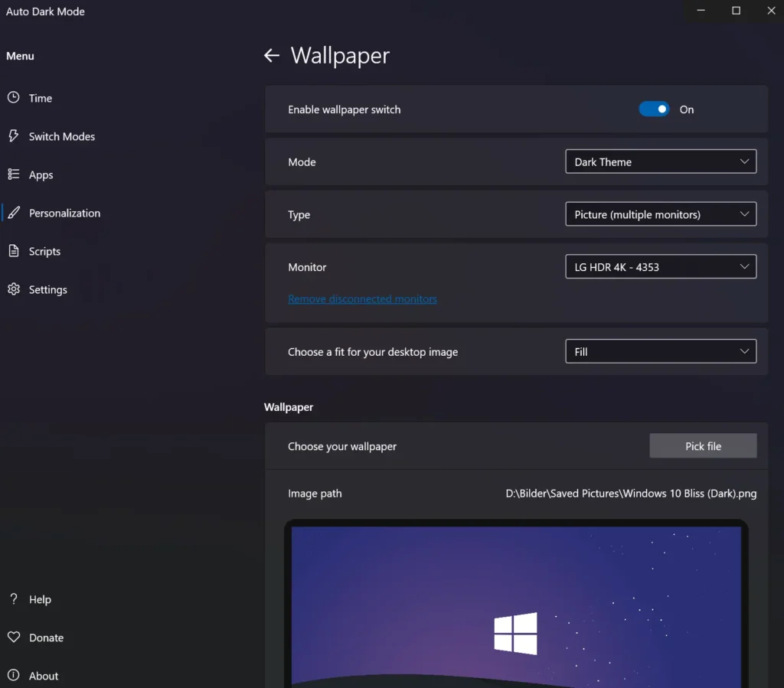Open the Switch Modes menu item

point(62,136)
